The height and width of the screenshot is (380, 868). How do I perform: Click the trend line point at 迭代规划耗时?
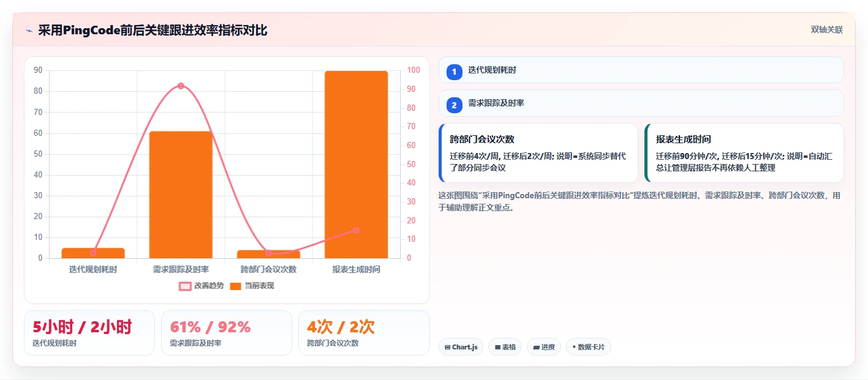(93, 253)
